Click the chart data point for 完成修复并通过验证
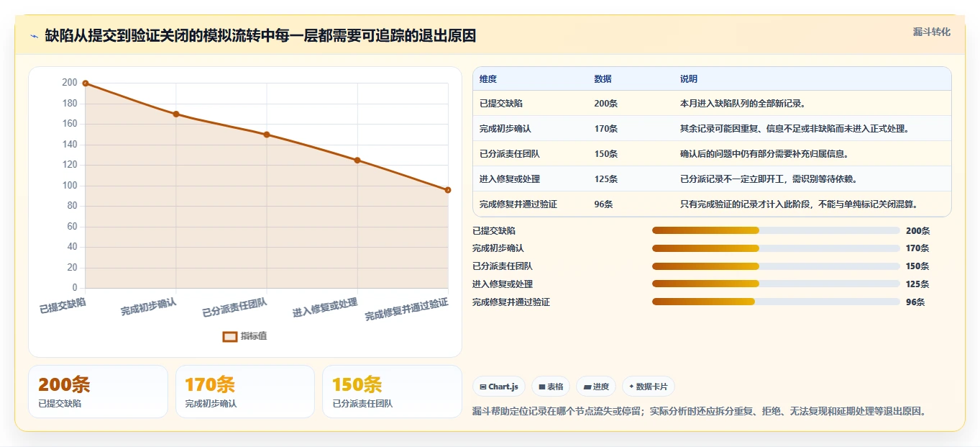Viewport: 980px width, 447px height. pos(447,190)
